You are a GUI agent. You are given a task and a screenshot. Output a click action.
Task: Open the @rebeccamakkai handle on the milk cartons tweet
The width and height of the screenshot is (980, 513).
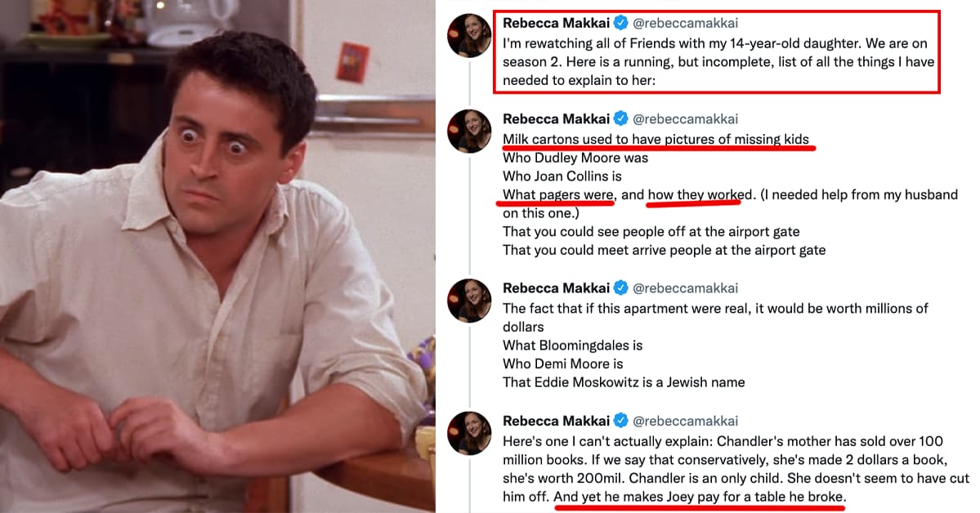(x=686, y=118)
